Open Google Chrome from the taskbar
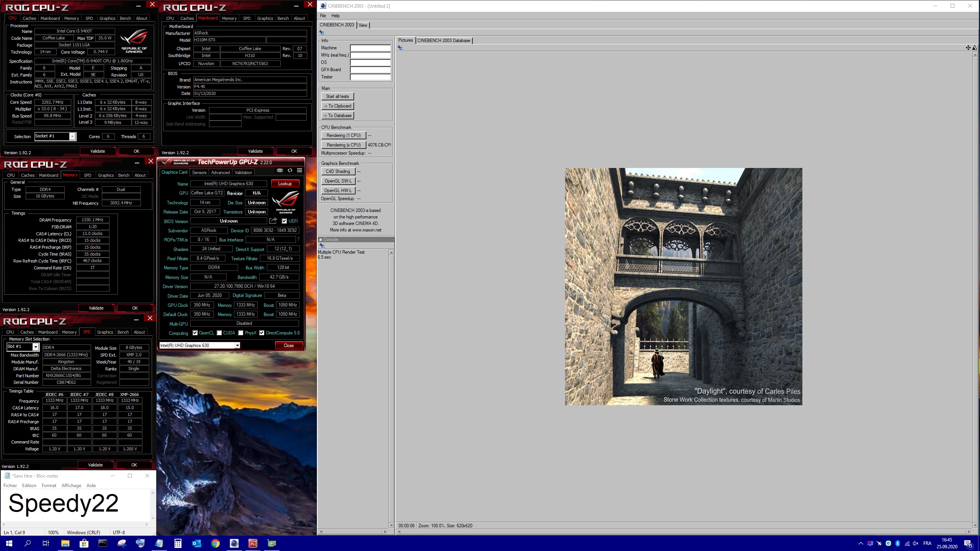Screen dimensions: 980x551 click(215, 543)
